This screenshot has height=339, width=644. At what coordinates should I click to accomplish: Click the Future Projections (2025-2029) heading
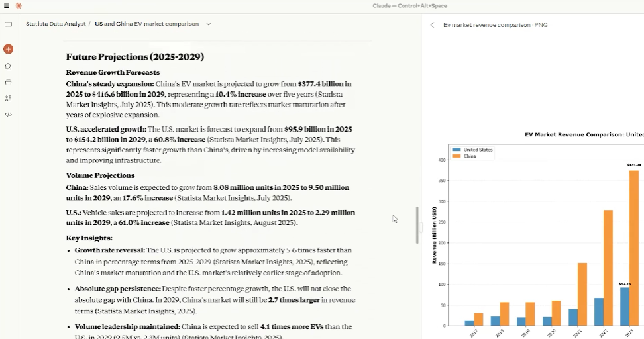[x=135, y=57]
